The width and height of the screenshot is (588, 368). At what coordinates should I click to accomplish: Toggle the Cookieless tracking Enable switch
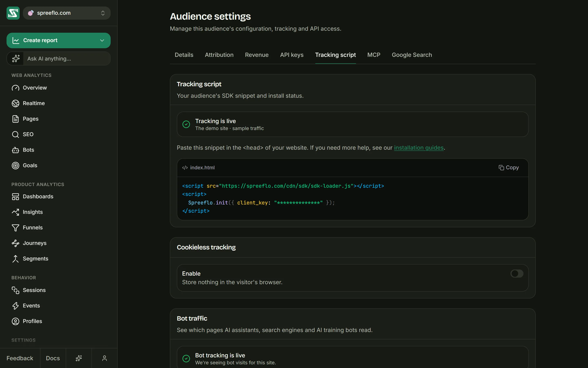click(x=517, y=274)
